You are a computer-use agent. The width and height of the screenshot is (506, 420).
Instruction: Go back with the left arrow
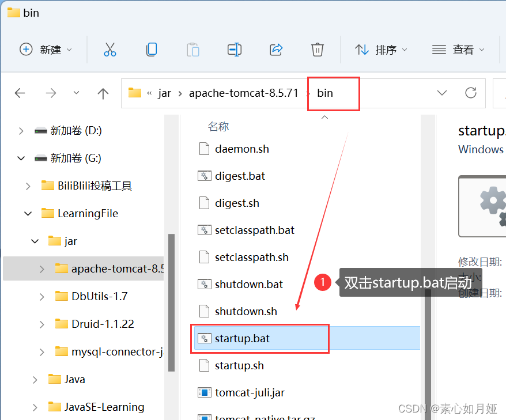click(20, 93)
